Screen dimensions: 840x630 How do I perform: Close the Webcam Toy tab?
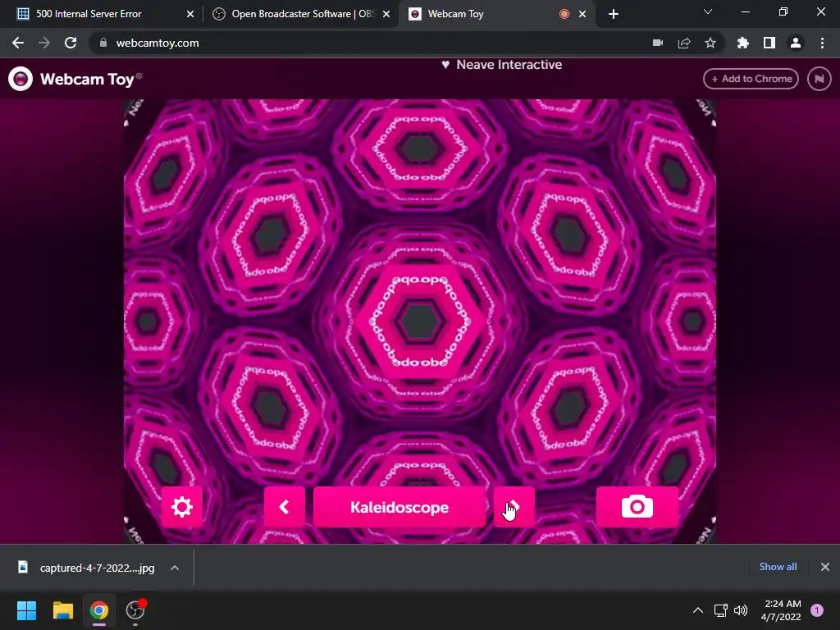point(582,15)
